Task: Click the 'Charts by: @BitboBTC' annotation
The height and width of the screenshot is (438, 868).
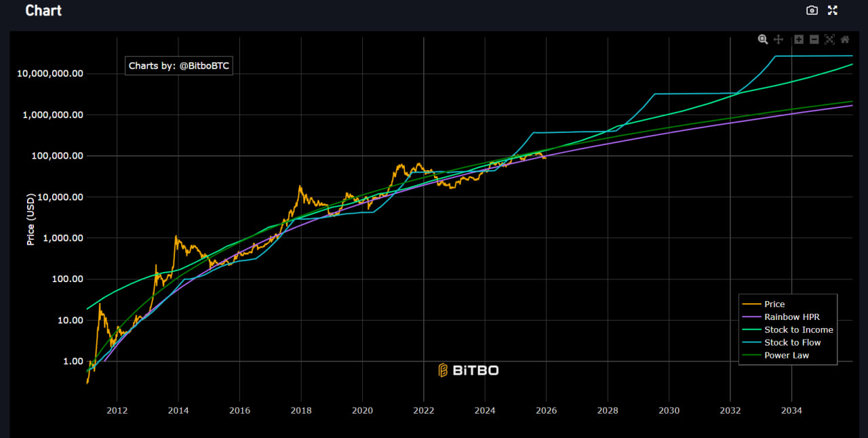Action: tap(179, 66)
